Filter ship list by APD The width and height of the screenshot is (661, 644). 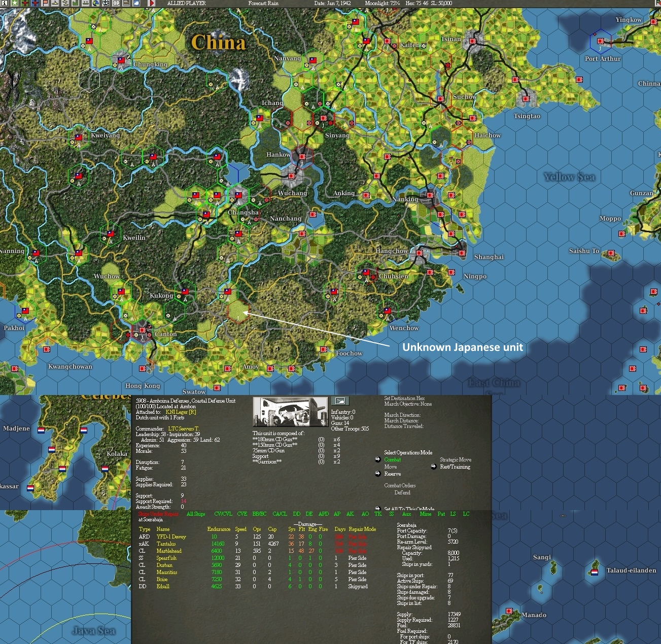coord(323,514)
